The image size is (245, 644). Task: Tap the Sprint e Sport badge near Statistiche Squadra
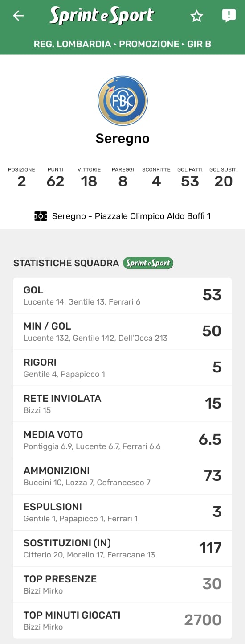coord(148,263)
